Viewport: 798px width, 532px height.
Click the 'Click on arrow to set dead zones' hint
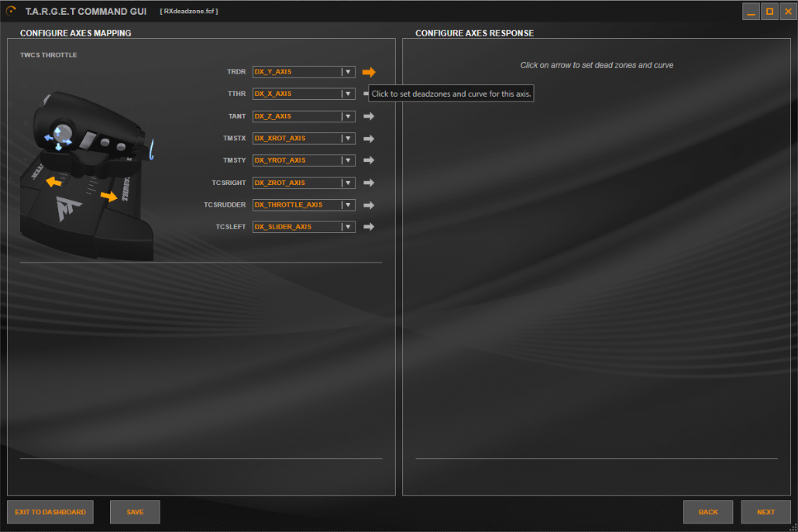point(597,65)
